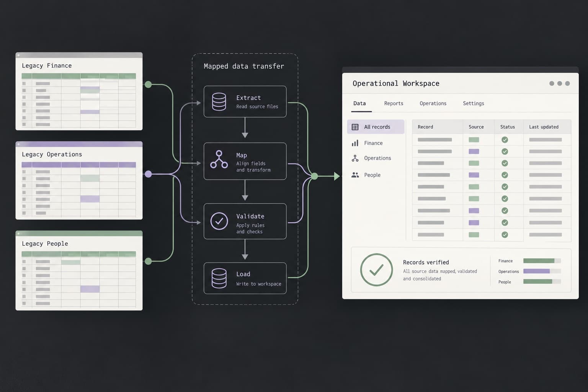Click the Status column header

pyautogui.click(x=508, y=127)
